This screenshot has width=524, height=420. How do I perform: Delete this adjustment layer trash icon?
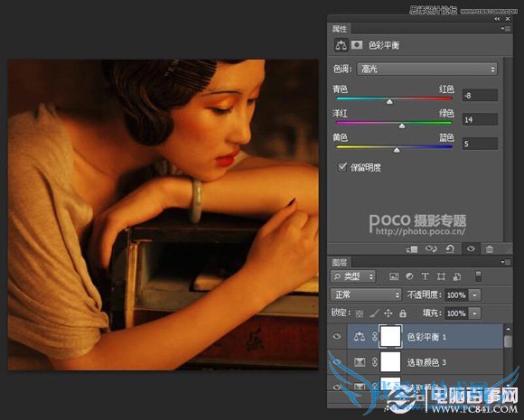pyautogui.click(x=490, y=249)
